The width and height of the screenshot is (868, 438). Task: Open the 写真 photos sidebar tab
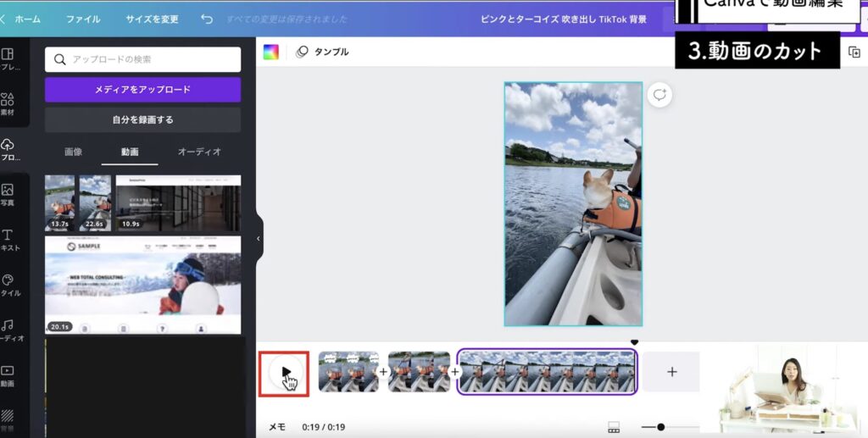[8, 195]
